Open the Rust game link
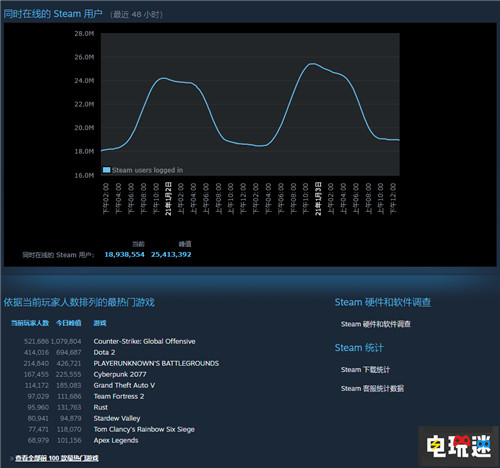500x468 pixels. click(100, 407)
